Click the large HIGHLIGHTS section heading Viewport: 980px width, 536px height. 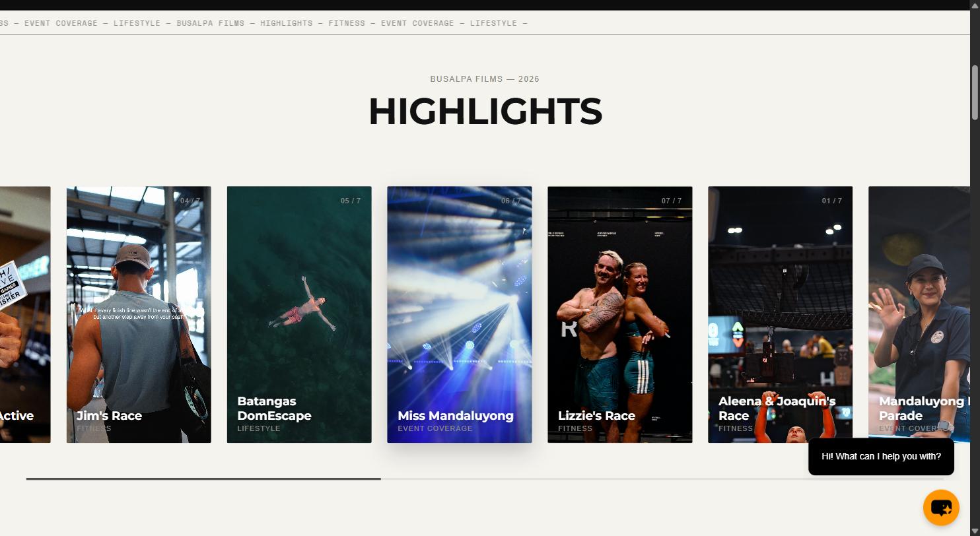click(485, 111)
